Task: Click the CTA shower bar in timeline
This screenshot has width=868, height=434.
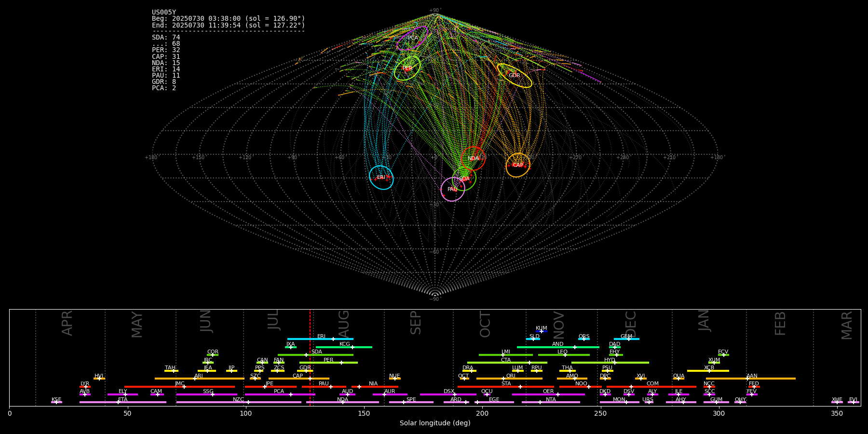Action: pyautogui.click(x=507, y=363)
